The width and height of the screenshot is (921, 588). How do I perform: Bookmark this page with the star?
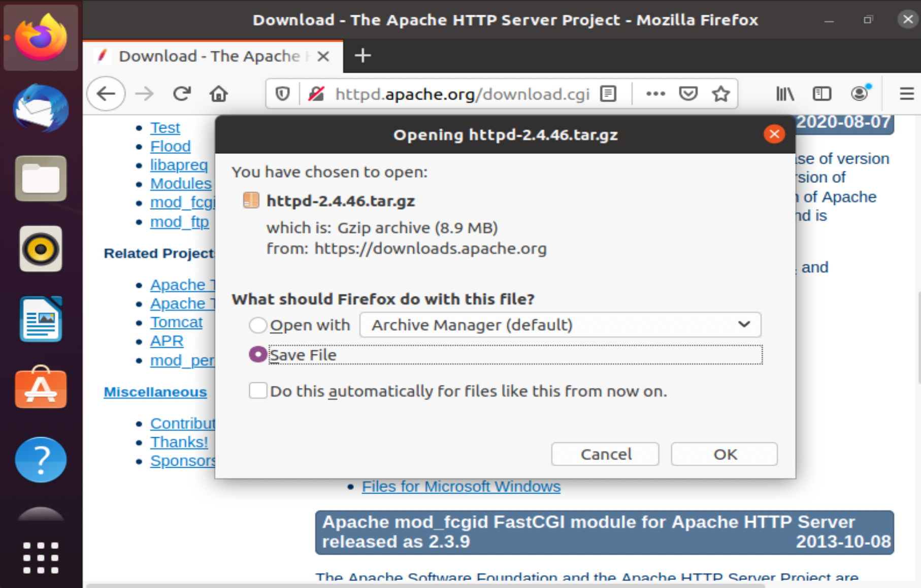pyautogui.click(x=721, y=94)
